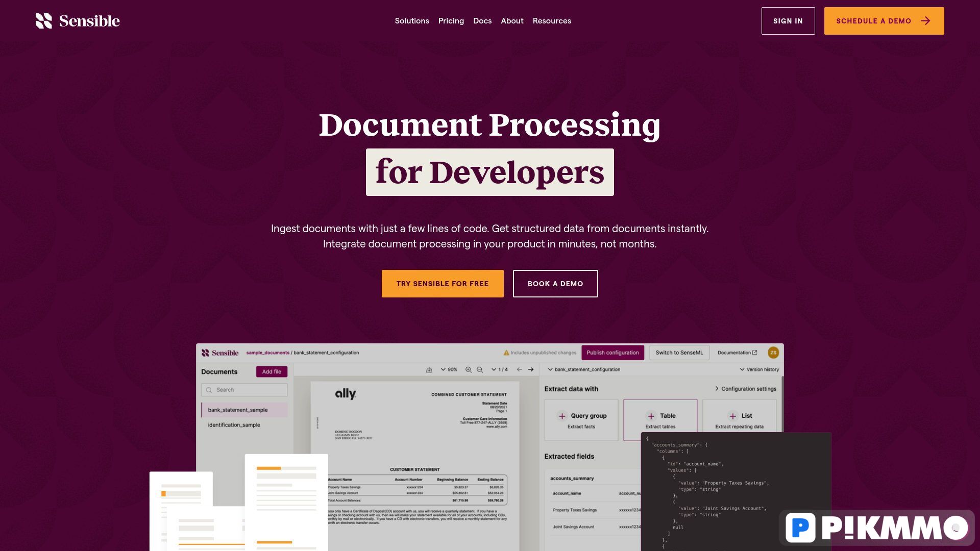Click the List plus icon
The width and height of the screenshot is (980, 551).
tap(732, 416)
